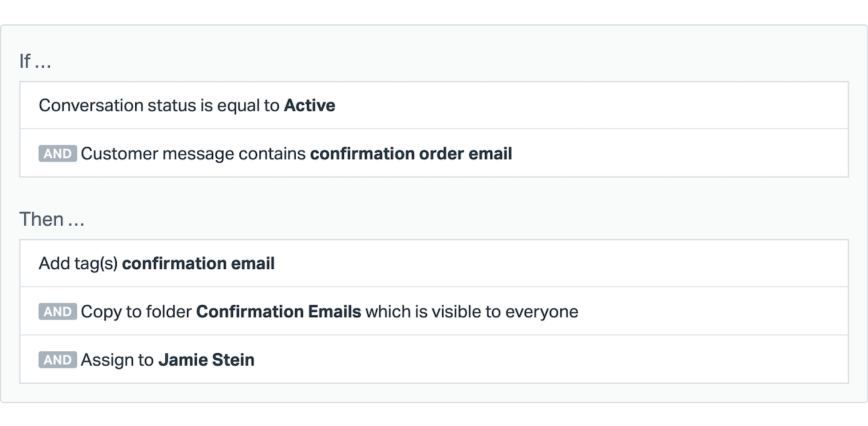The width and height of the screenshot is (868, 426).
Task: Click the phrase which is visible to everyone
Action: coord(472,311)
